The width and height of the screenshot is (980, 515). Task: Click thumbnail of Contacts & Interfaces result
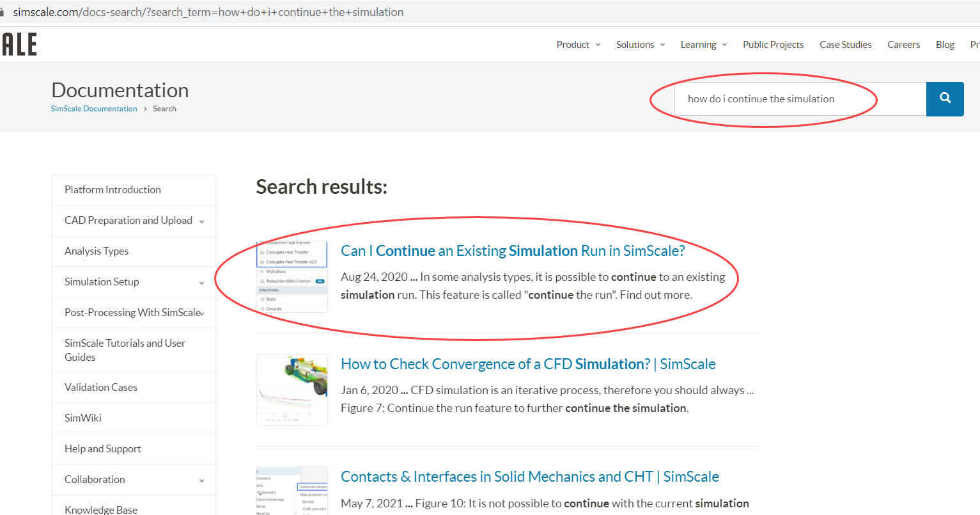[292, 491]
